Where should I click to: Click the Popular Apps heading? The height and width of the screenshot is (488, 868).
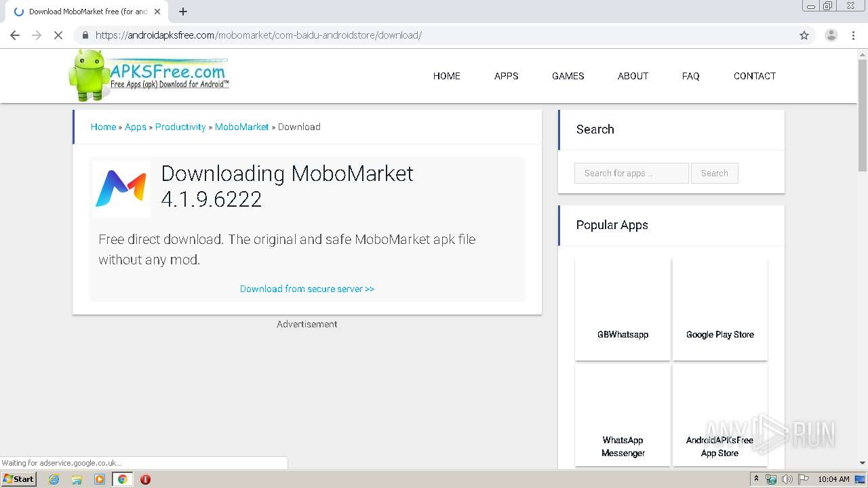[612, 225]
